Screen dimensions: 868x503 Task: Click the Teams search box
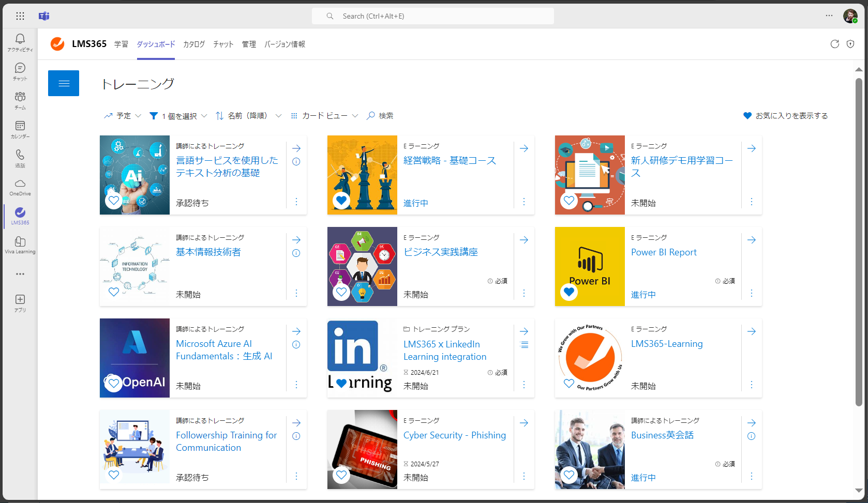pos(433,16)
